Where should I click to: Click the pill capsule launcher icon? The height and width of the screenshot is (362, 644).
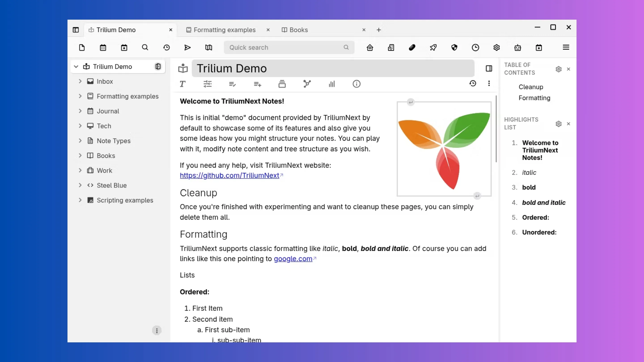[x=412, y=47]
